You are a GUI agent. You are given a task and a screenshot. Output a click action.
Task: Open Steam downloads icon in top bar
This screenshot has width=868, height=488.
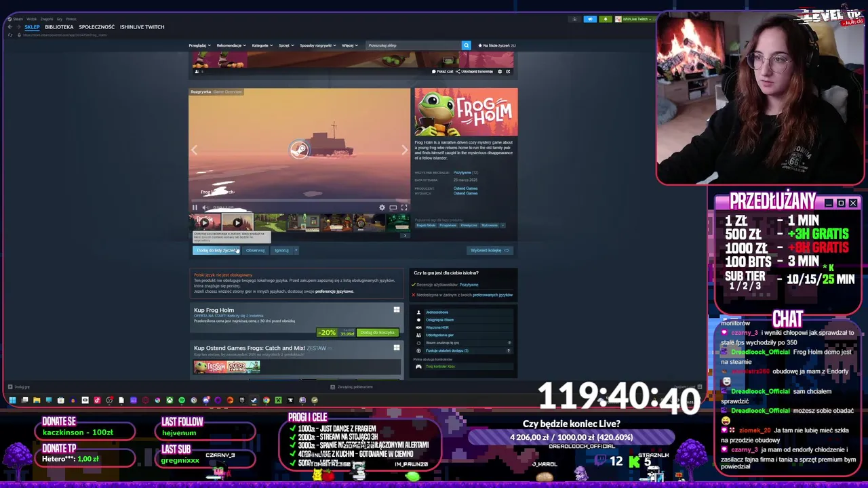pyautogui.click(x=574, y=19)
